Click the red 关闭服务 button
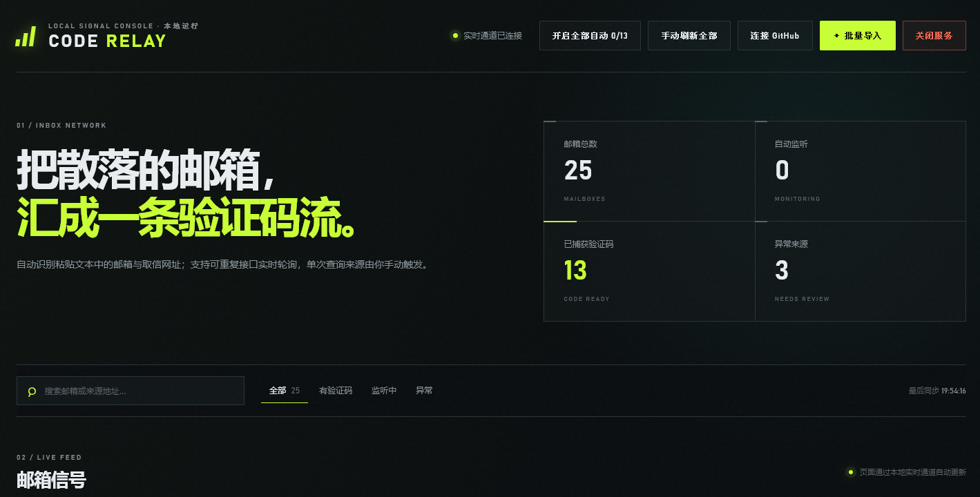The image size is (980, 497). [x=934, y=35]
